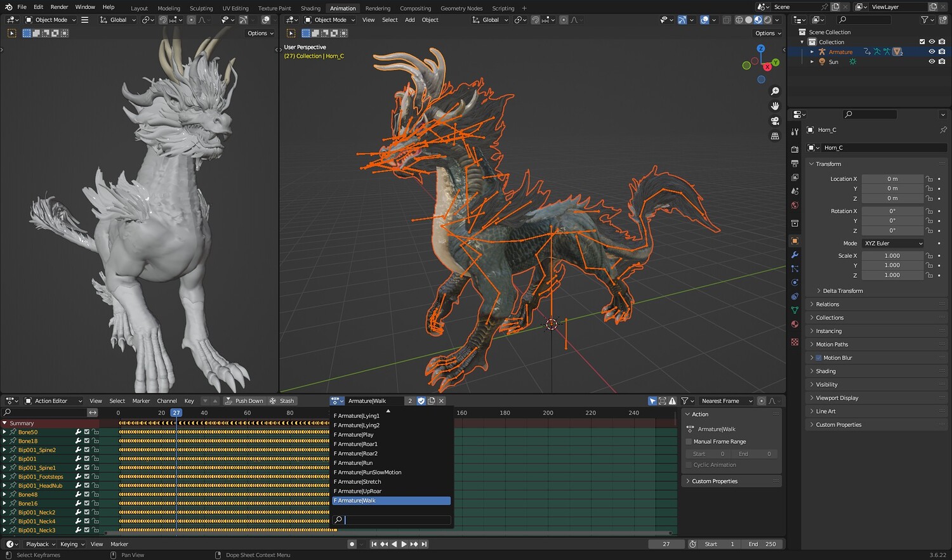This screenshot has height=560, width=952.
Task: Click the pan hand icon in viewport
Action: [775, 106]
